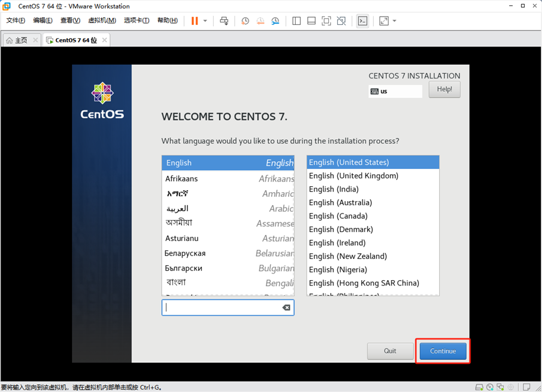Revert to previous snapshot icon
This screenshot has width=542, height=392.
(260, 21)
